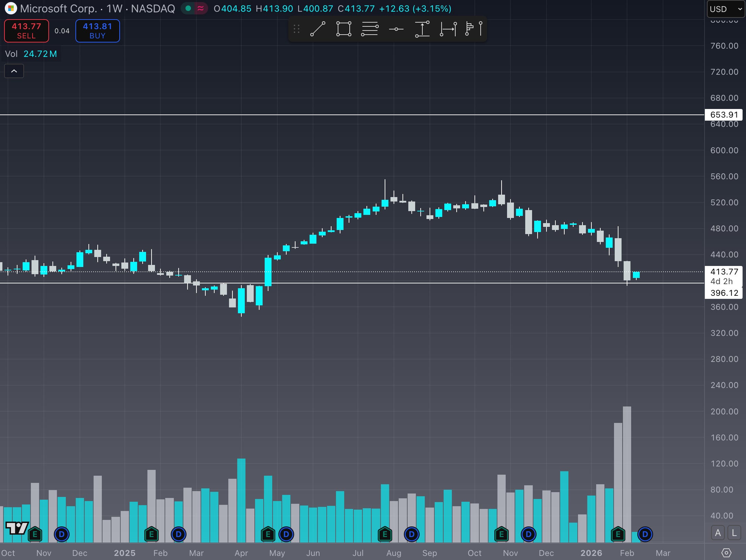Click the 413.81 BUY button

click(x=98, y=31)
